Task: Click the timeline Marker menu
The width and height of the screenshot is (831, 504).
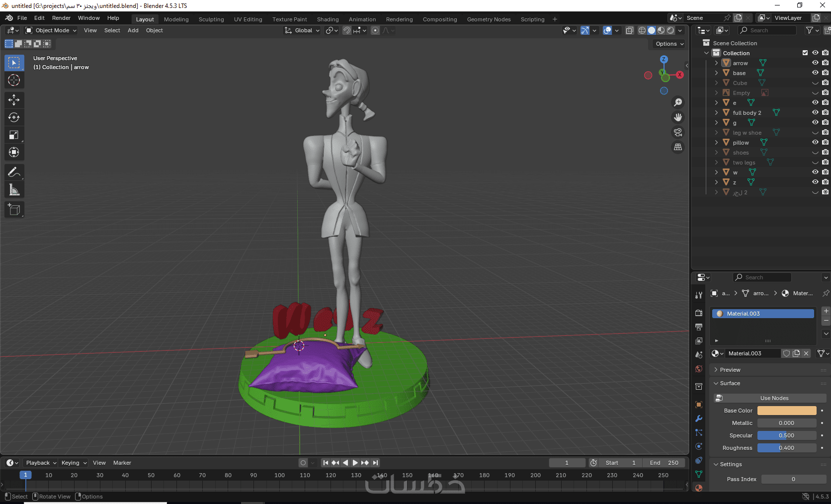Action: coord(122,463)
